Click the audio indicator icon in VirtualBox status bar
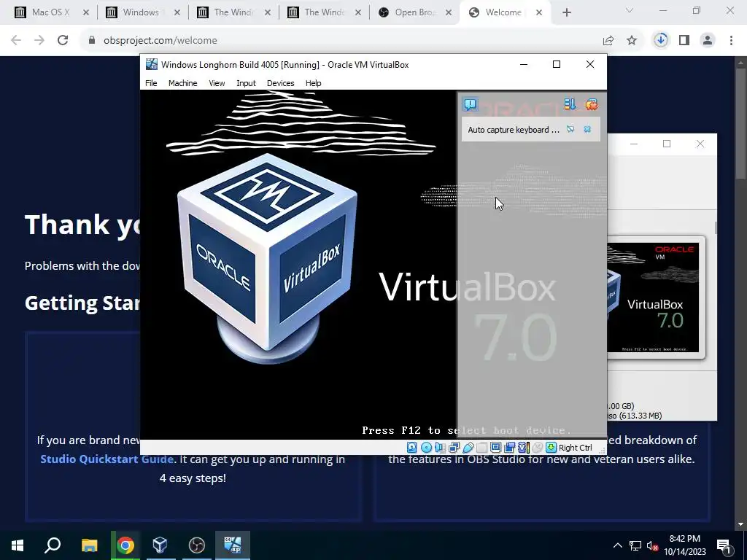 point(440,448)
